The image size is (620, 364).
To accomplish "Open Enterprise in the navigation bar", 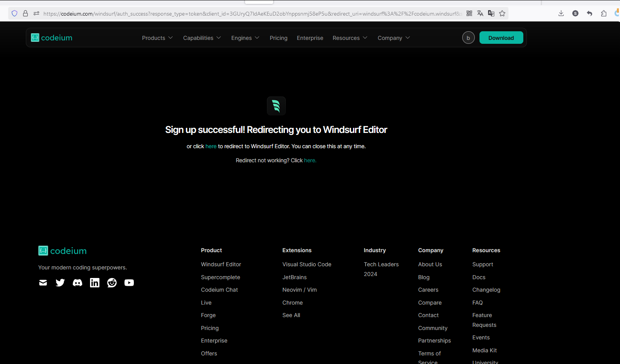I will coord(310,38).
